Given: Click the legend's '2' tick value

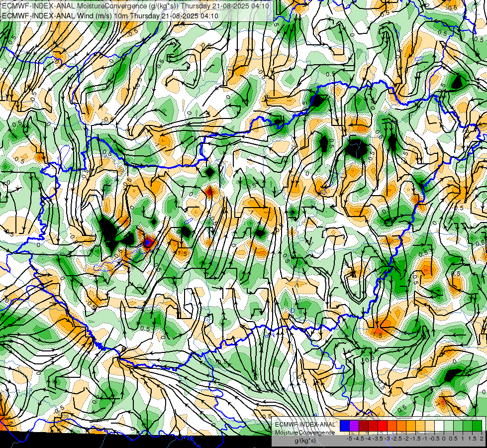Looking at the screenshot, I should point(482,439).
